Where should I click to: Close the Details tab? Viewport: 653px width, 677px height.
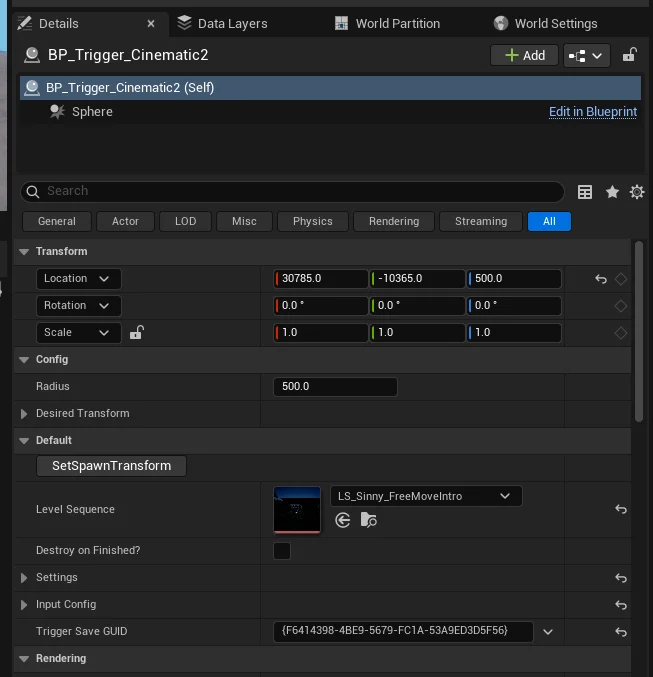coord(151,24)
